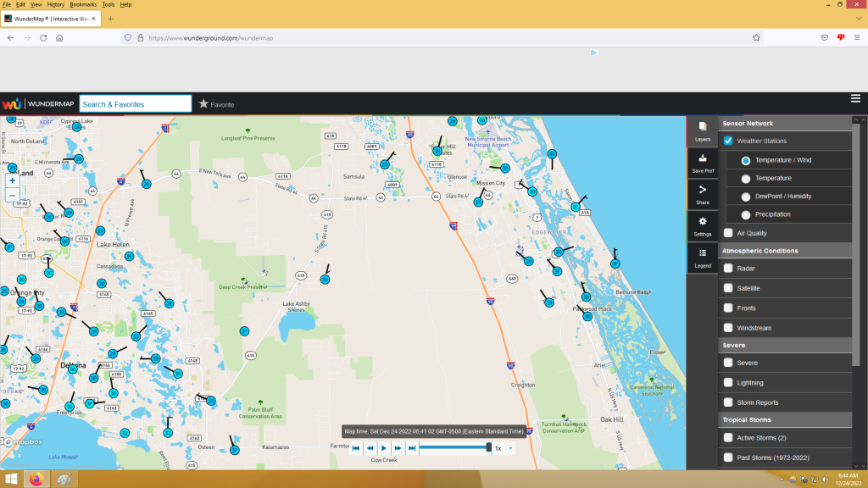Image resolution: width=868 pixels, height=488 pixels.
Task: Click the mapbox attribution link
Action: click(x=23, y=442)
